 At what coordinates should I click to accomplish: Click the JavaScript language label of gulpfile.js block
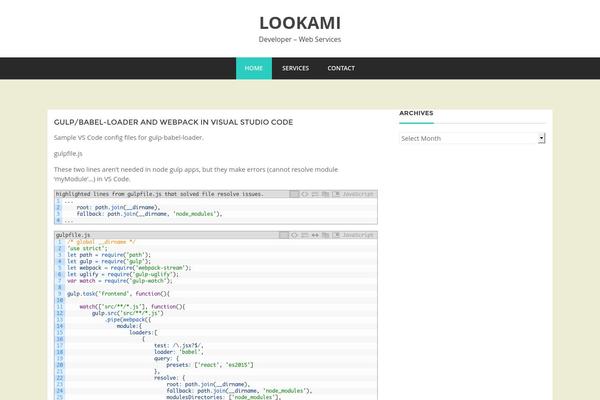point(358,235)
